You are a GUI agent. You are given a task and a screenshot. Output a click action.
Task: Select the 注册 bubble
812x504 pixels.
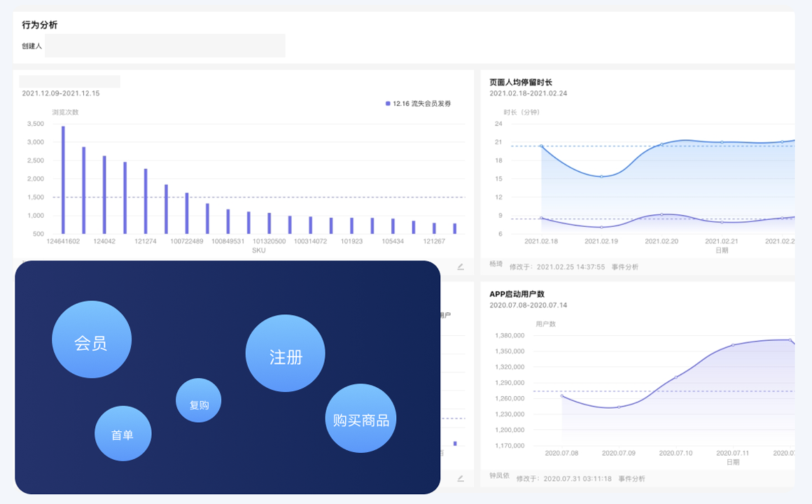click(286, 354)
